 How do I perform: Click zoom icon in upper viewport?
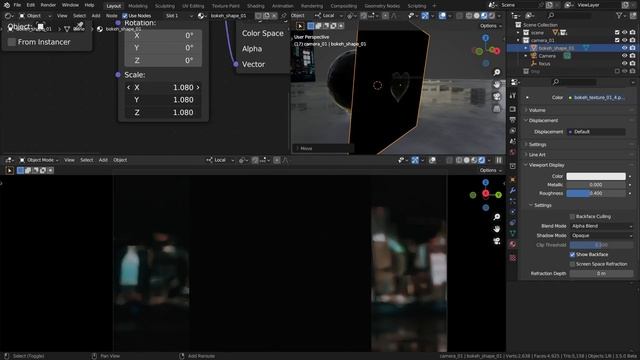pyautogui.click(x=497, y=72)
